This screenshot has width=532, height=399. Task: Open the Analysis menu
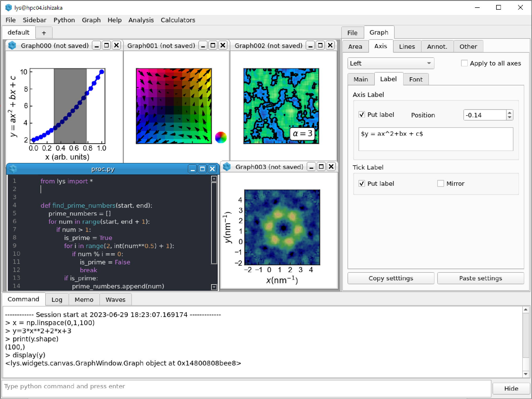pyautogui.click(x=141, y=20)
